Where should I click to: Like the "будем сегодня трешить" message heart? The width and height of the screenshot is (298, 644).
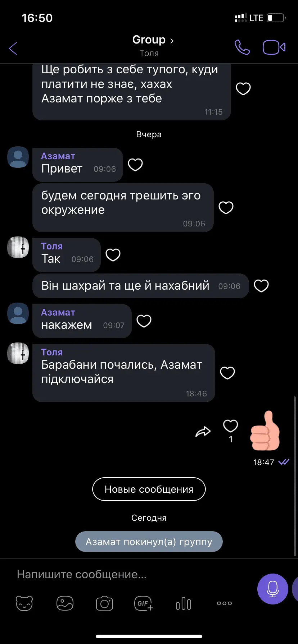[x=226, y=208]
